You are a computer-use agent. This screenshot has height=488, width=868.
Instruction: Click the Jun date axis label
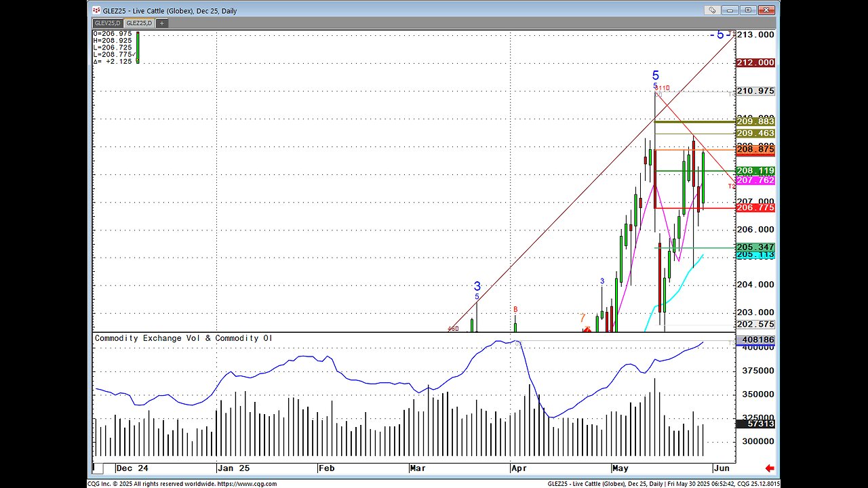(722, 468)
